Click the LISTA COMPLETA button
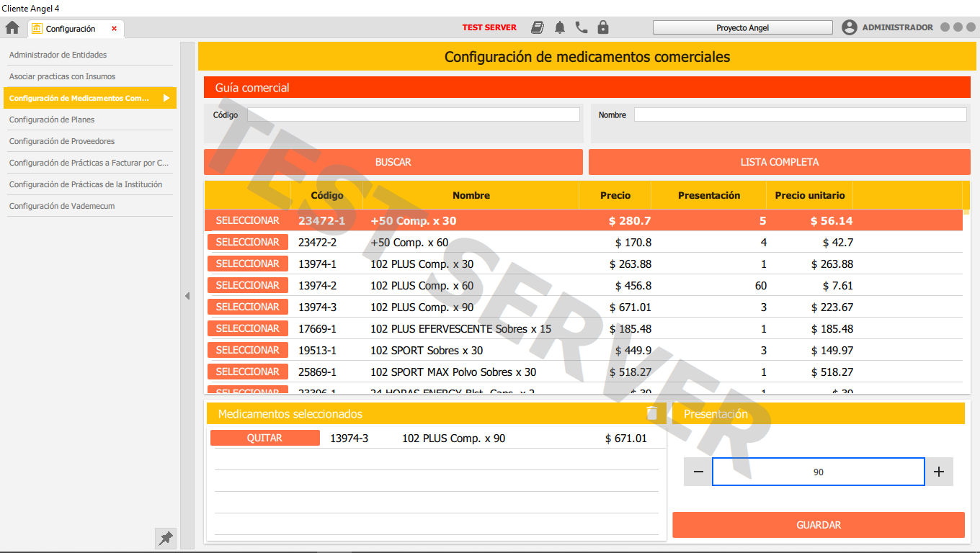The height and width of the screenshot is (553, 980). pyautogui.click(x=779, y=162)
